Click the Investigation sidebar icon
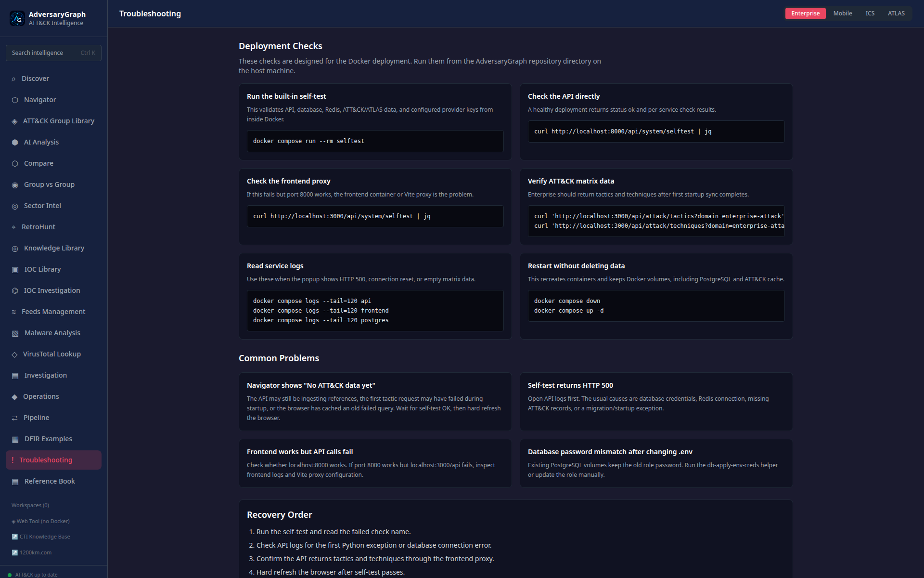Viewport: 924px width, 578px height. coord(15,376)
